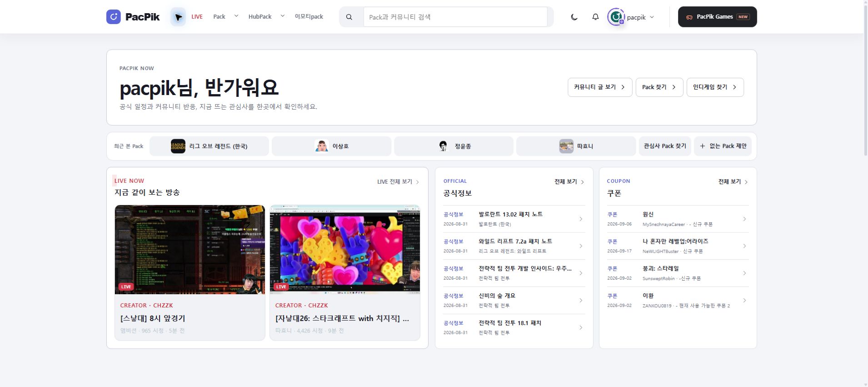Open 전략적 팀 전투 개발 인사이드 entry
868x387 pixels.
pyautogui.click(x=514, y=273)
